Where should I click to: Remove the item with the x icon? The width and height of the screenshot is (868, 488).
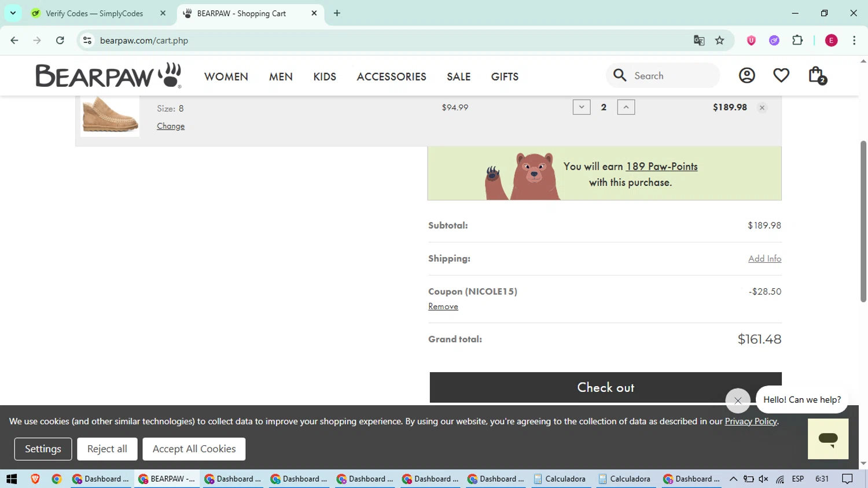[762, 108]
